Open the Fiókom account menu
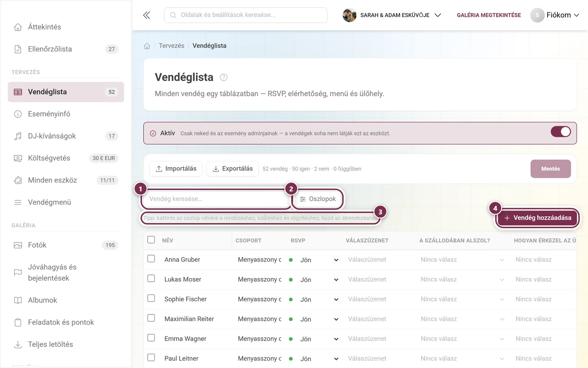Screen dimensions: 588x368 (555, 15)
